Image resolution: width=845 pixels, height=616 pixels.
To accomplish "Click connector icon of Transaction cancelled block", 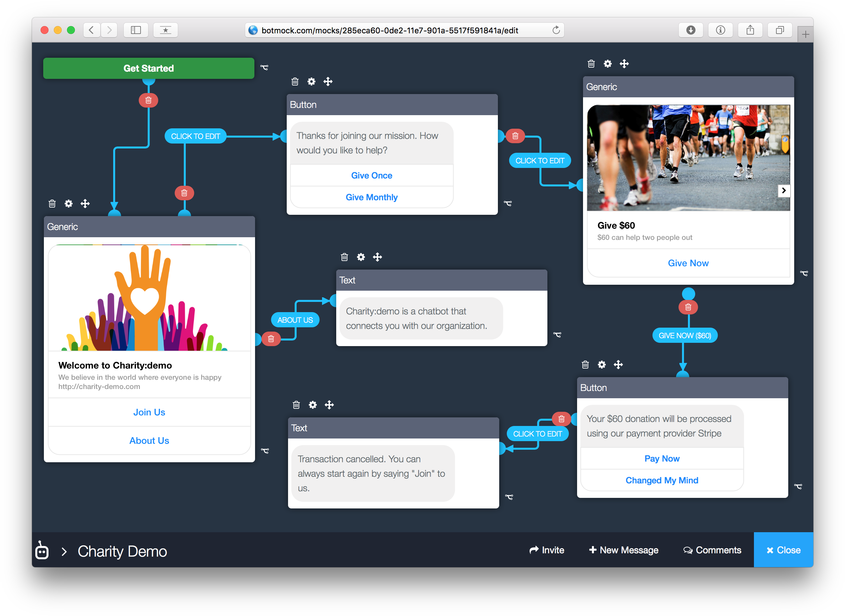I will point(509,497).
